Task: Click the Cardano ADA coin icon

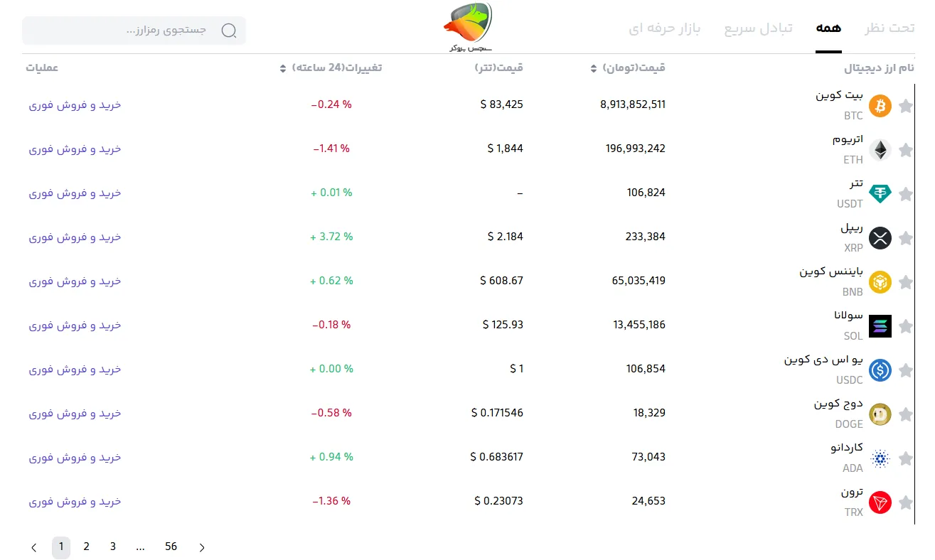Action: 880,458
